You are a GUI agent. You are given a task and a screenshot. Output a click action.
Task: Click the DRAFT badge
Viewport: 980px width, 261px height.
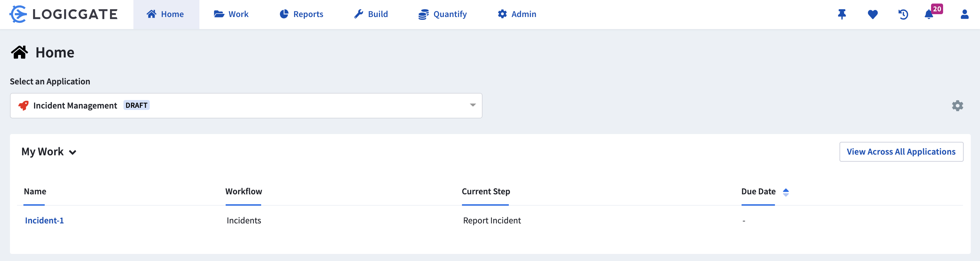click(x=136, y=105)
